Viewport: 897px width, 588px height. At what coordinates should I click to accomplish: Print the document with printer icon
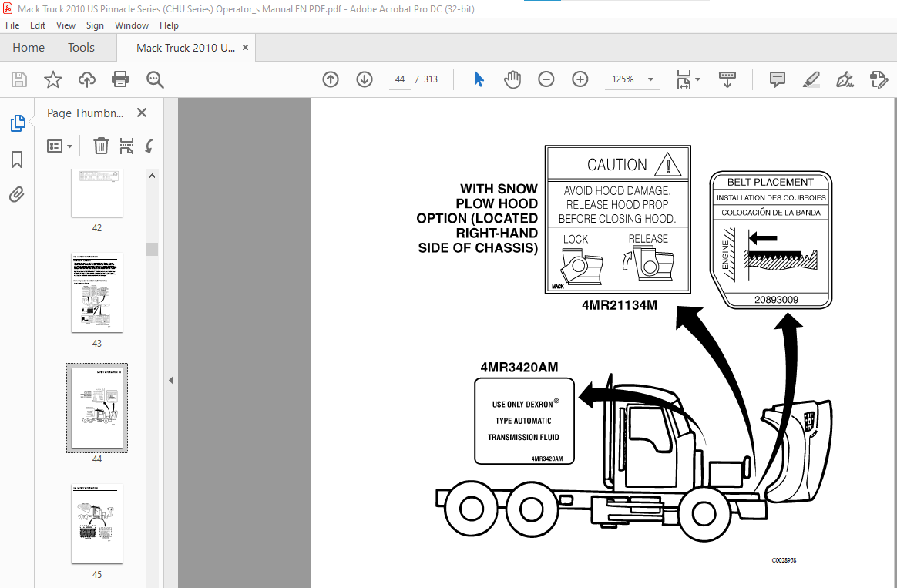[120, 79]
